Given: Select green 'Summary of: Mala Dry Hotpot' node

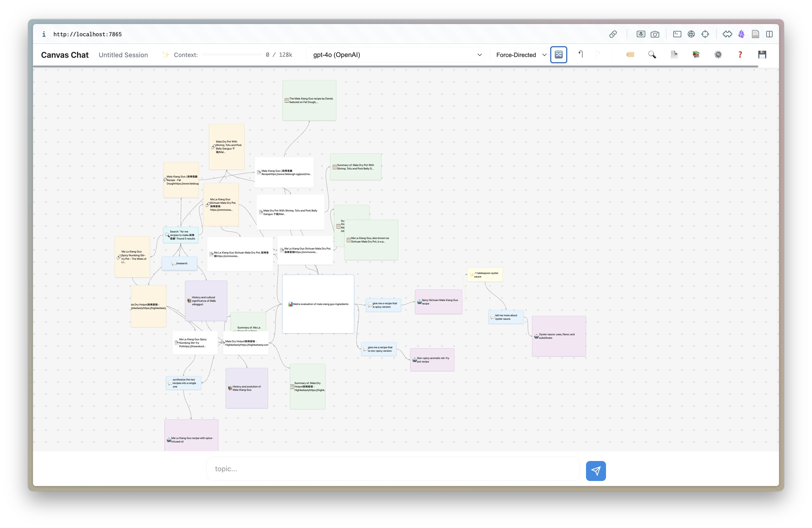Looking at the screenshot, I should tap(308, 386).
